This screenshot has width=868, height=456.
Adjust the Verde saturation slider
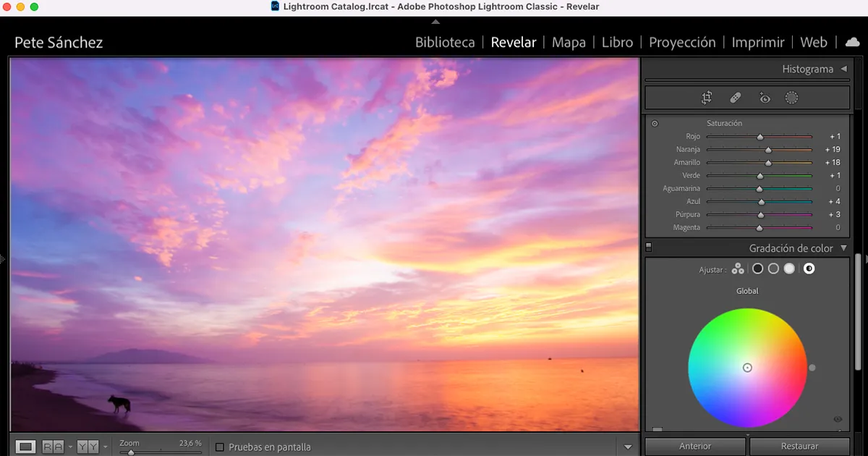tap(759, 176)
